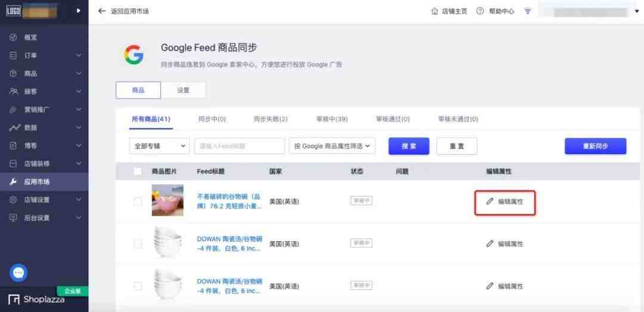The height and width of the screenshot is (312, 644).
Task: Expand the 数据 sidebar chevron
Action: click(x=79, y=127)
